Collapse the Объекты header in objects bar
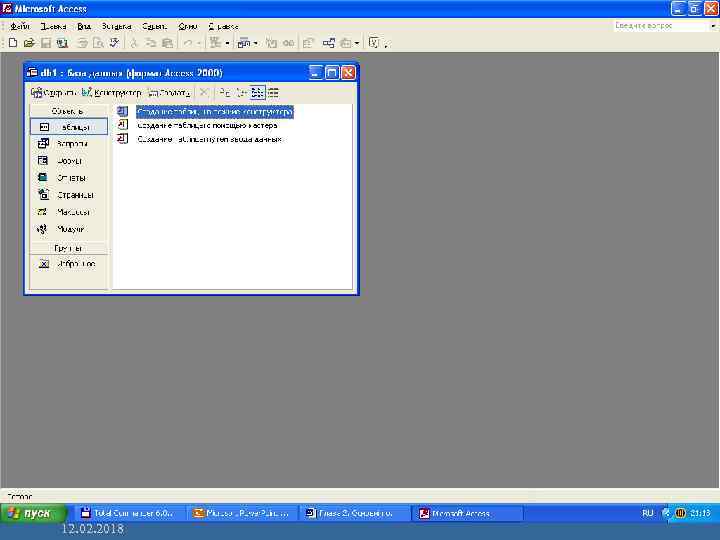 click(x=68, y=111)
